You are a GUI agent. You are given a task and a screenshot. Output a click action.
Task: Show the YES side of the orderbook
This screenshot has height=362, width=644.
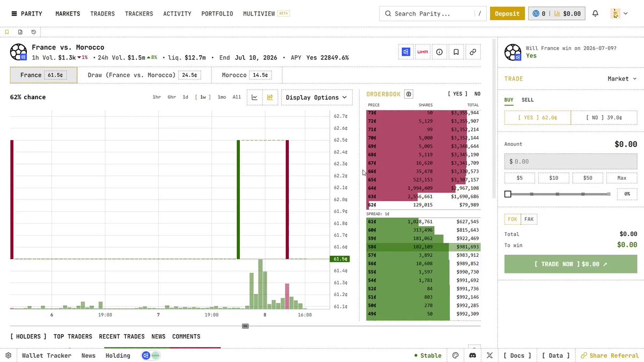coord(458,94)
